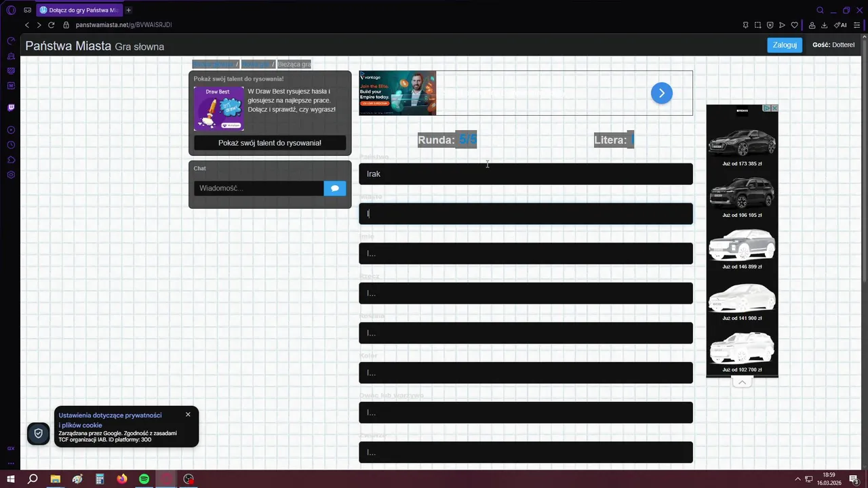The width and height of the screenshot is (868, 488).
Task: Send chat message with blue button
Action: [335, 188]
